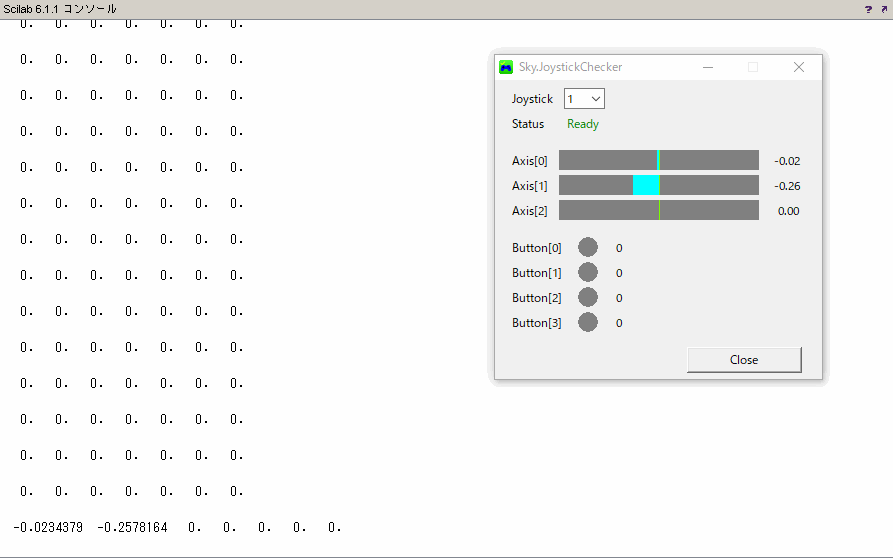Click the Scilab console undock arrow icon
Image resolution: width=893 pixels, height=558 pixels.
pyautogui.click(x=884, y=9)
